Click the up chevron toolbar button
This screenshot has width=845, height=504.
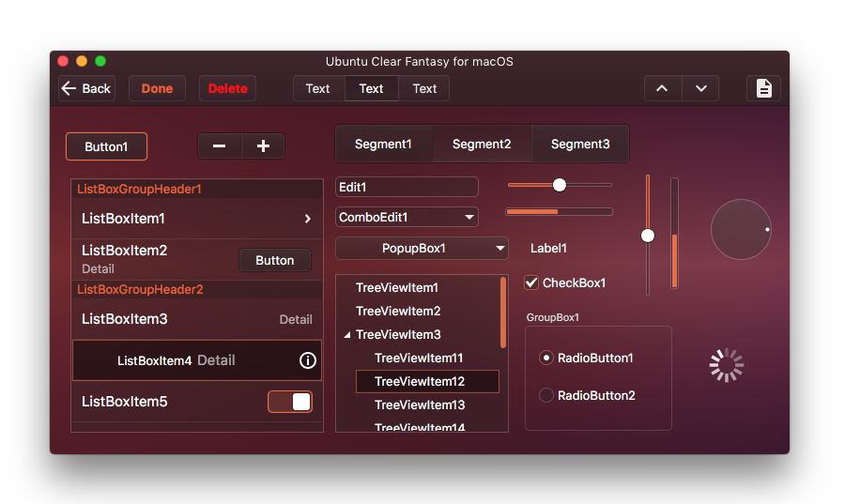click(662, 88)
